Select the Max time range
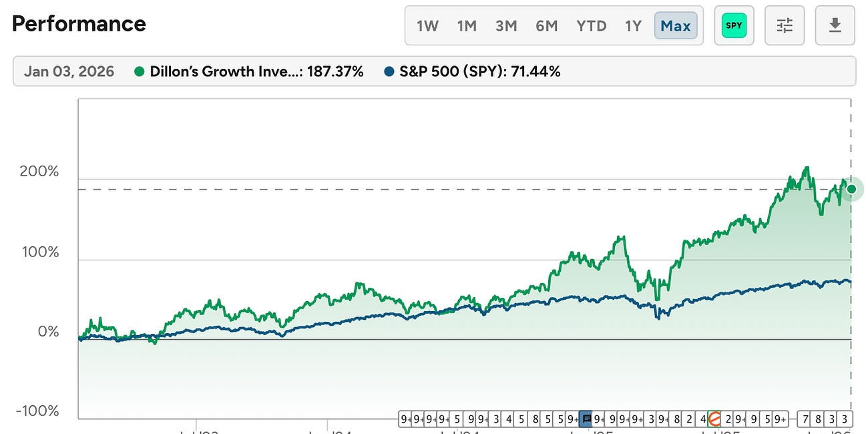 676,26
